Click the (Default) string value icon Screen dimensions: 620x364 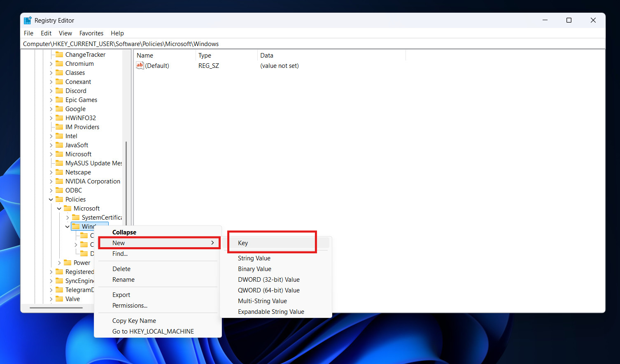pos(140,65)
